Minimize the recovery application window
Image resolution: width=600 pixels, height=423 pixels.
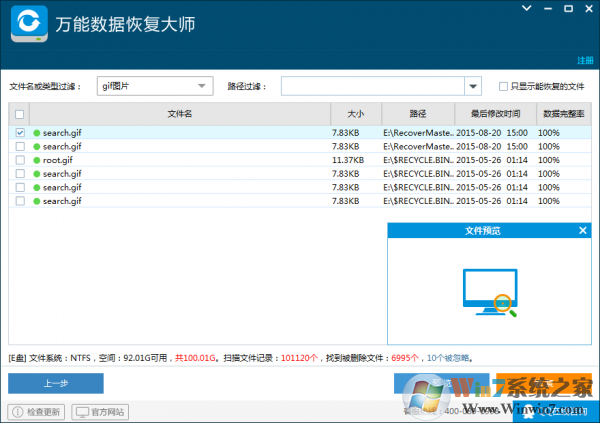click(544, 9)
